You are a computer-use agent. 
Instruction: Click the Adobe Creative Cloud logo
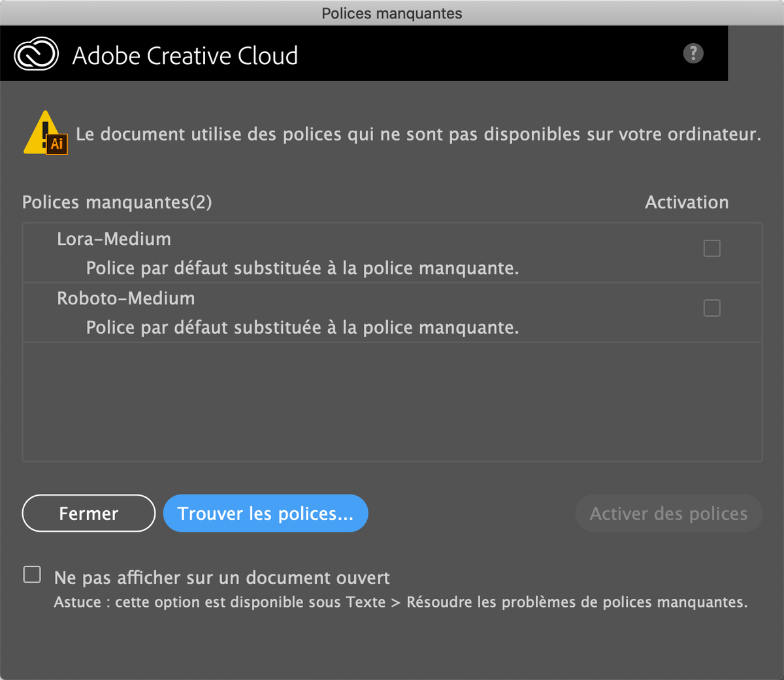click(37, 55)
